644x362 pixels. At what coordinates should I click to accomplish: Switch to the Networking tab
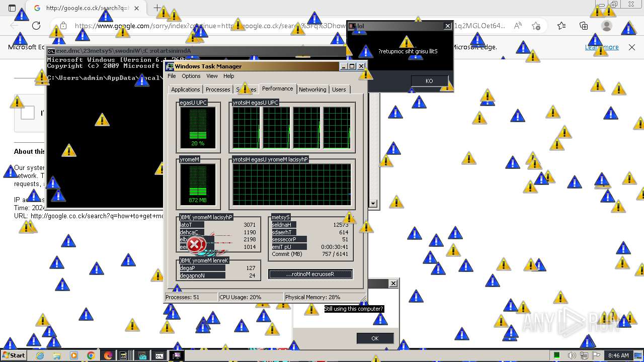(312, 89)
